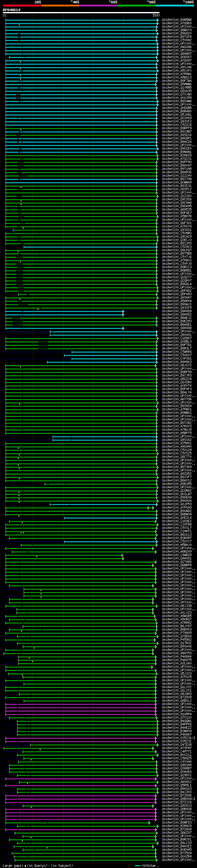Screen dimensions: 197x868
Task: Select the UniRef100_B8B4B0 label
Action: 176,111
